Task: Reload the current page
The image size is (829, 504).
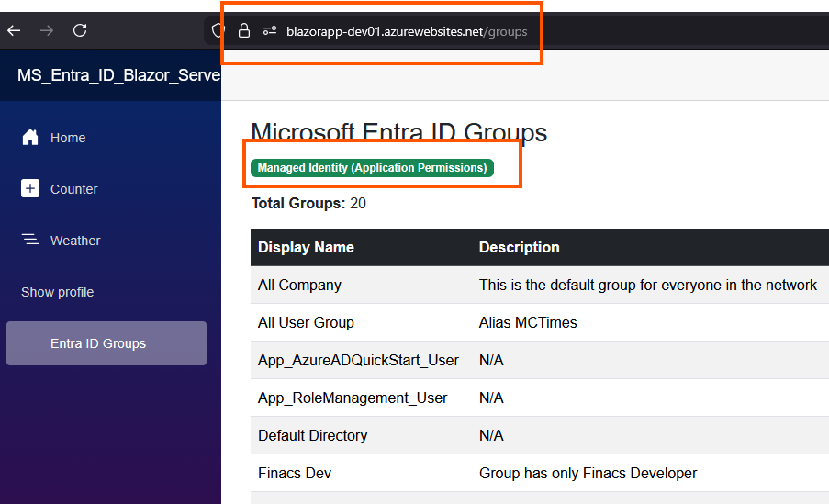Action: (80, 30)
